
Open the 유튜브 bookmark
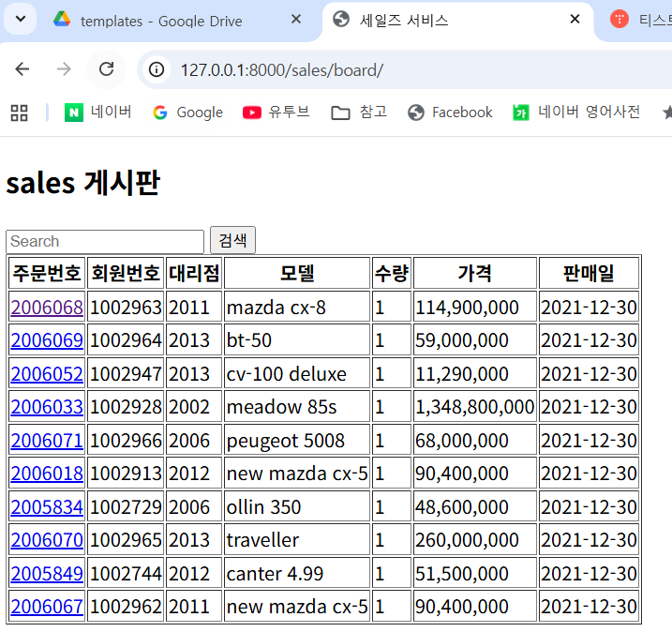276,112
